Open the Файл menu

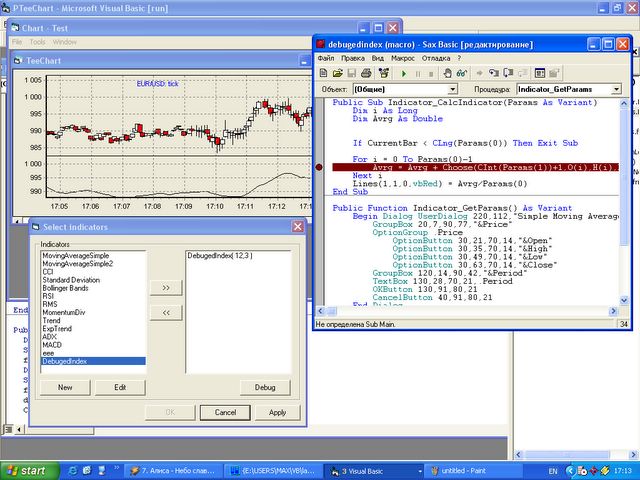pyautogui.click(x=326, y=58)
